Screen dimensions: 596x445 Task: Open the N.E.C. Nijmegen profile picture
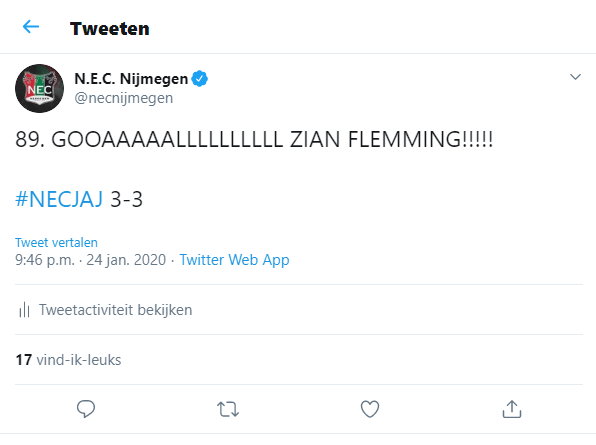[40, 88]
